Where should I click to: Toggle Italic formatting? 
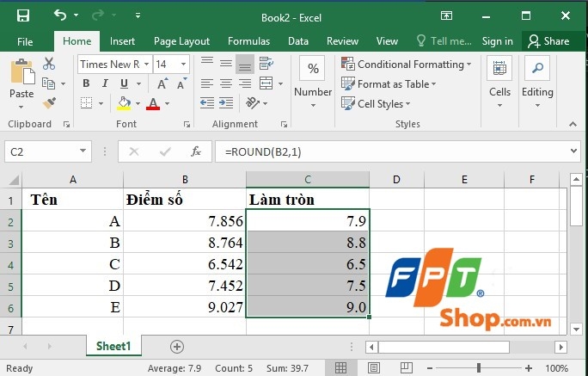tap(105, 83)
